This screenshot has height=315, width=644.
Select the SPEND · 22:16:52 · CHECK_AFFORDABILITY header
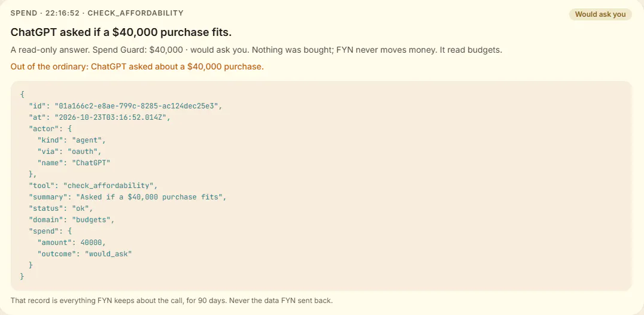[x=97, y=13]
